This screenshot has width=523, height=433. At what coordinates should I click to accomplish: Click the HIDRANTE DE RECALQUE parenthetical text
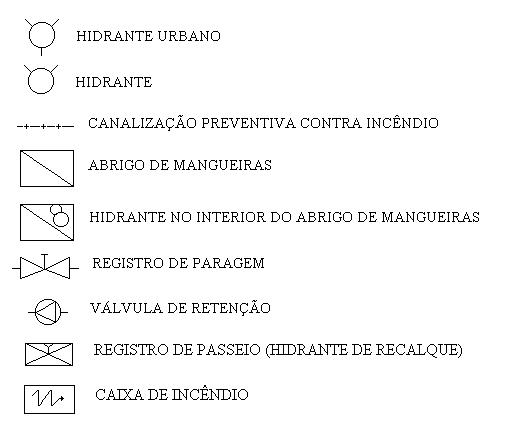364,351
